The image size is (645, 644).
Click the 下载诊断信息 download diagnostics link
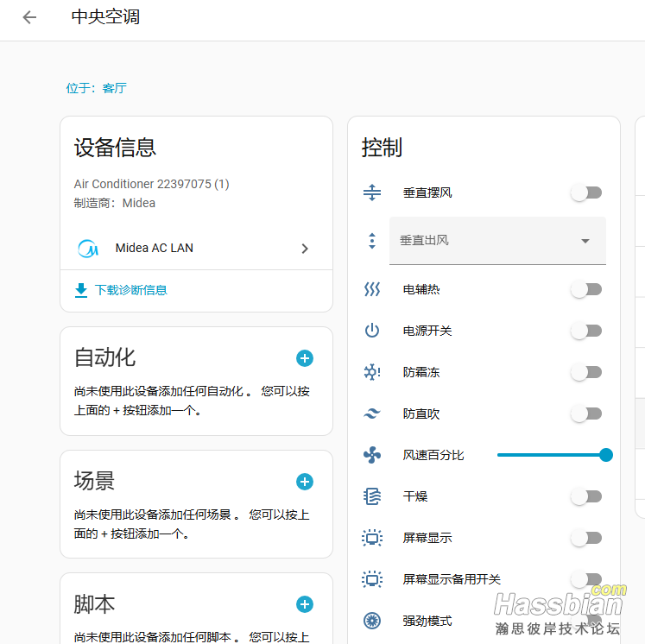[130, 290]
